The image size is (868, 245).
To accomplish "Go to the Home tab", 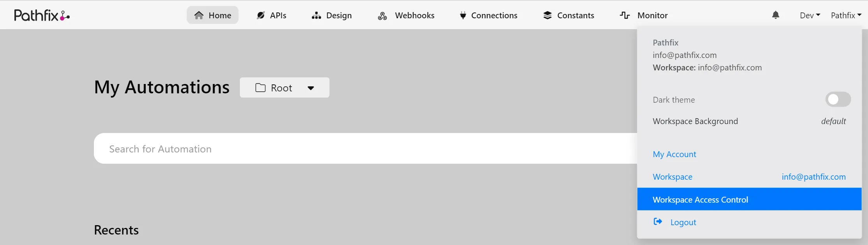I will click(213, 15).
